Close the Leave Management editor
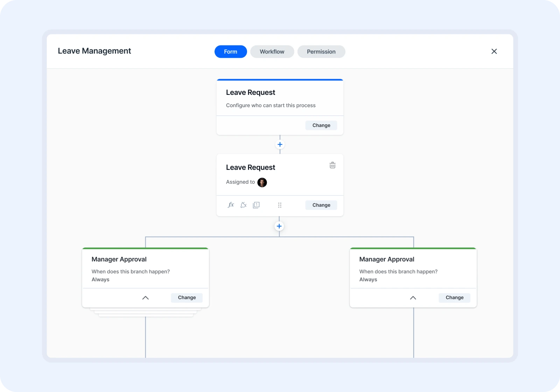This screenshot has height=392, width=560. pos(494,51)
